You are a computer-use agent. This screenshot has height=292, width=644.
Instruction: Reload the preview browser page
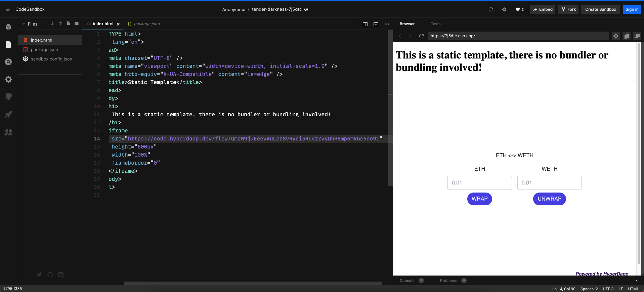tap(421, 36)
